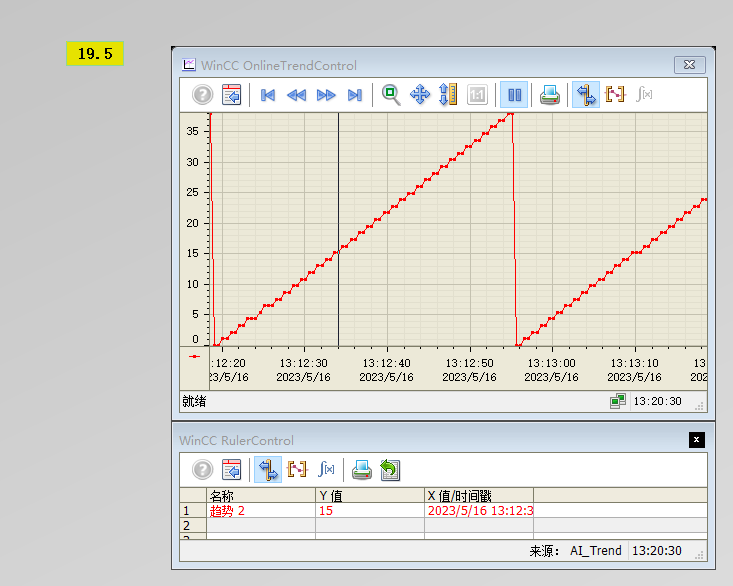This screenshot has width=733, height=586.
Task: Click the AI_Trend source label
Action: tap(596, 550)
